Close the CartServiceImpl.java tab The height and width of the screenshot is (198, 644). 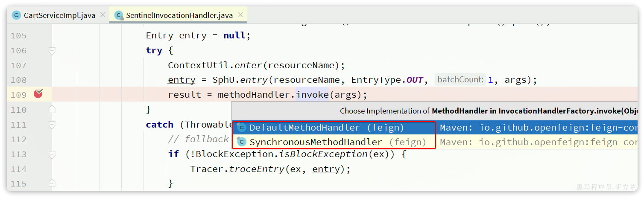[102, 15]
